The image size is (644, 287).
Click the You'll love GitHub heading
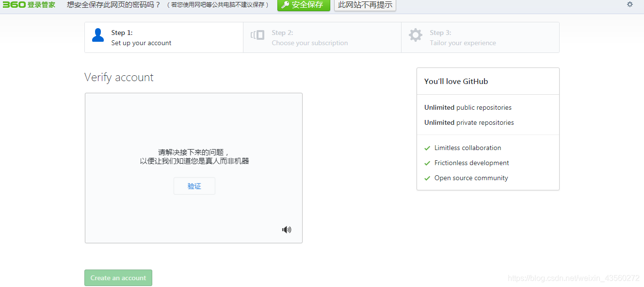tap(456, 82)
